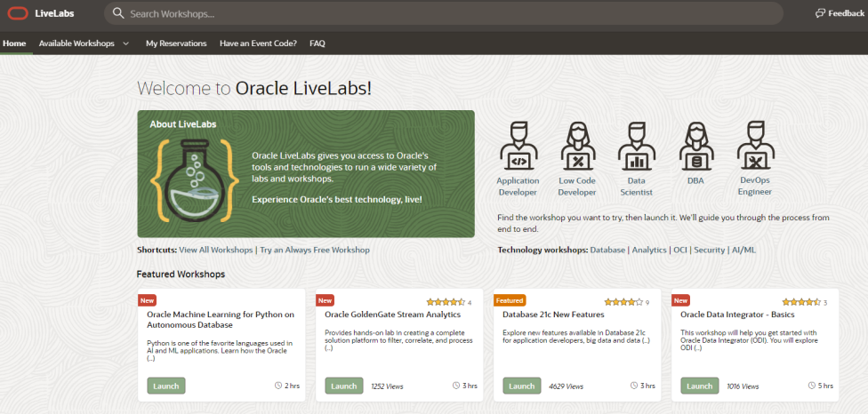The height and width of the screenshot is (414, 868).
Task: Select the DBA persona icon
Action: [696, 146]
